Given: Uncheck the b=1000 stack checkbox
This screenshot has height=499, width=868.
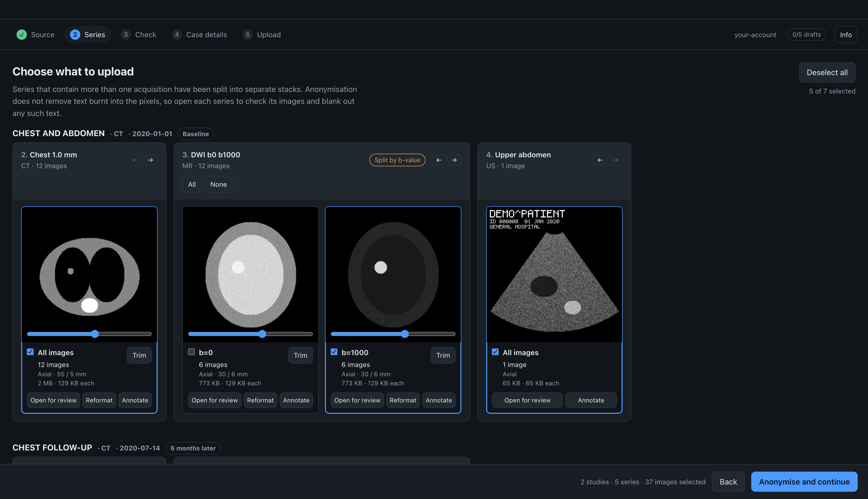Looking at the screenshot, I should click(334, 352).
